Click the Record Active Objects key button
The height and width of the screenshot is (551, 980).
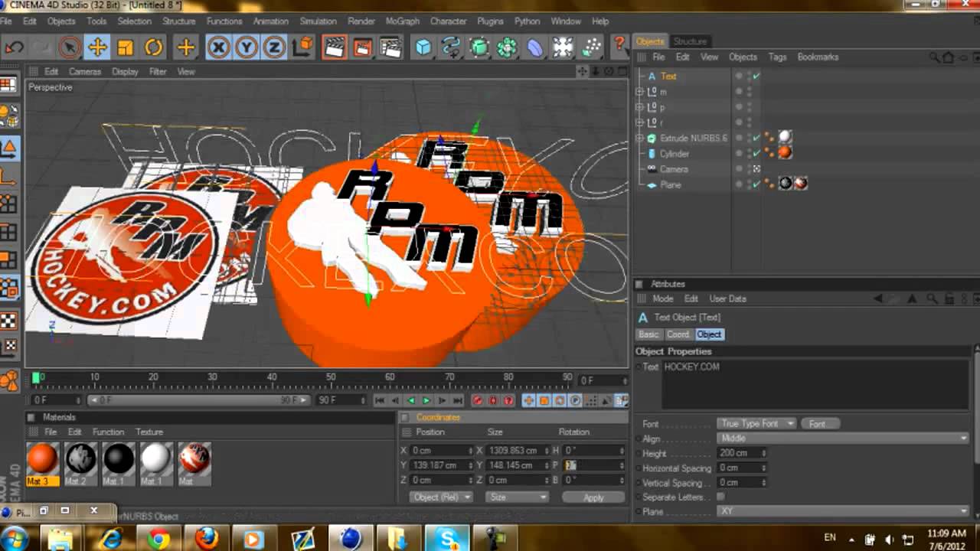coord(478,400)
